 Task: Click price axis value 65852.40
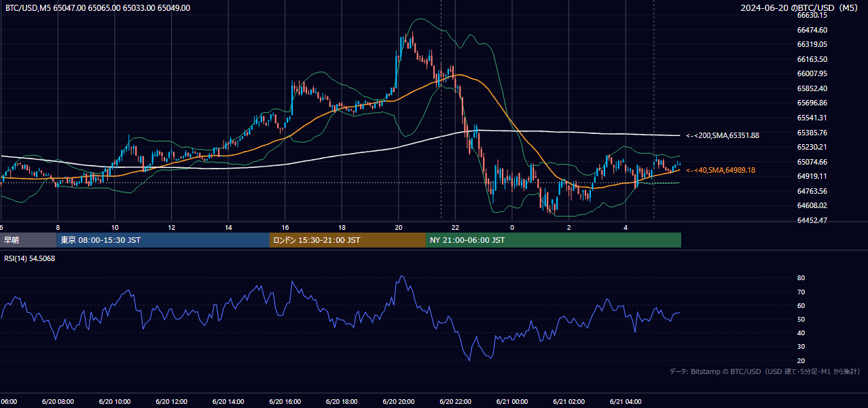tap(812, 88)
